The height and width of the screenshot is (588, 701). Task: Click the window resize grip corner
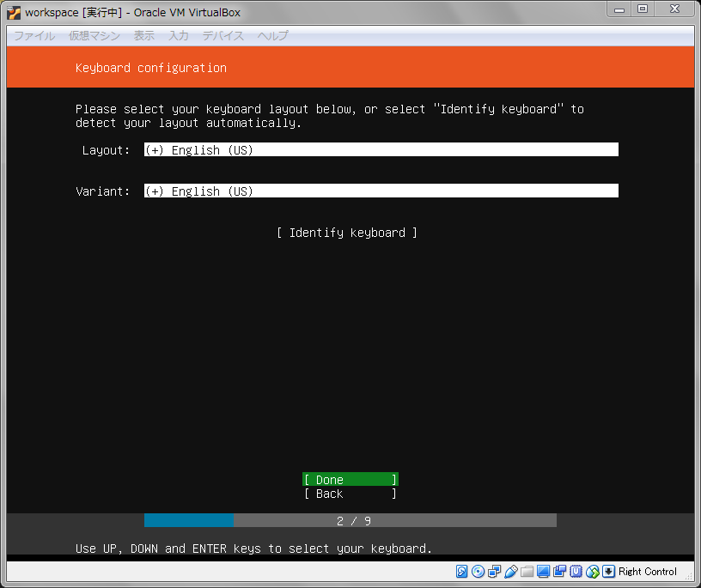point(691,577)
